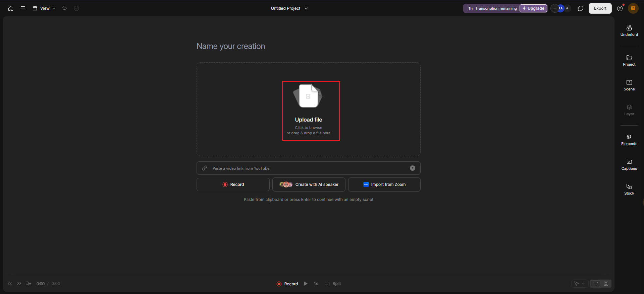This screenshot has width=644, height=294.
Task: Open the help question mark icon
Action: 620,8
